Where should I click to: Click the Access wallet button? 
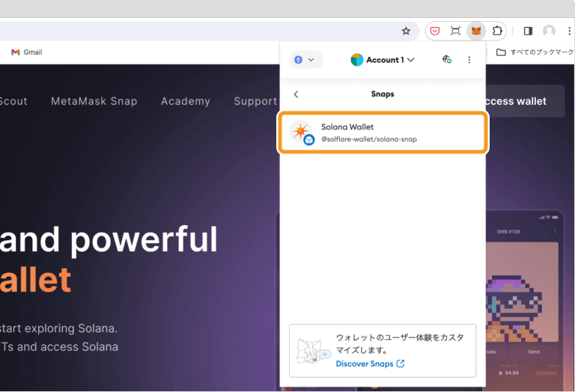coord(525,101)
